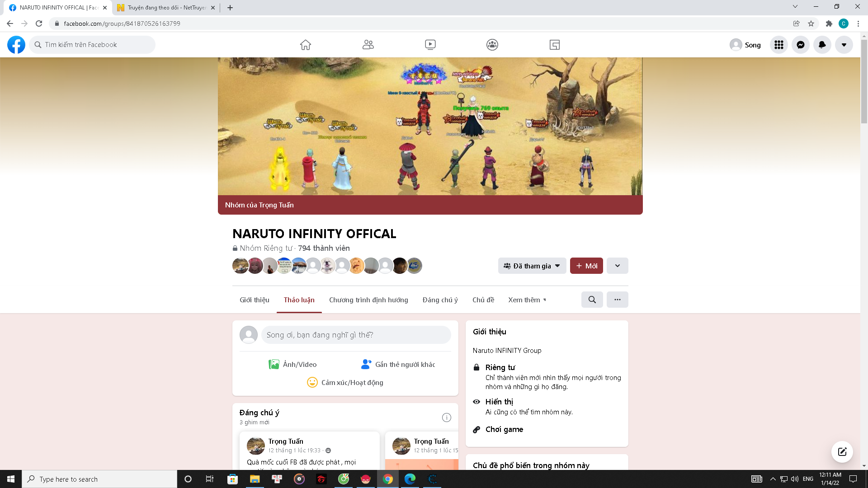Choose 'Cảm xúc/Hoạt động'
Image resolution: width=868 pixels, height=488 pixels.
pyautogui.click(x=345, y=382)
